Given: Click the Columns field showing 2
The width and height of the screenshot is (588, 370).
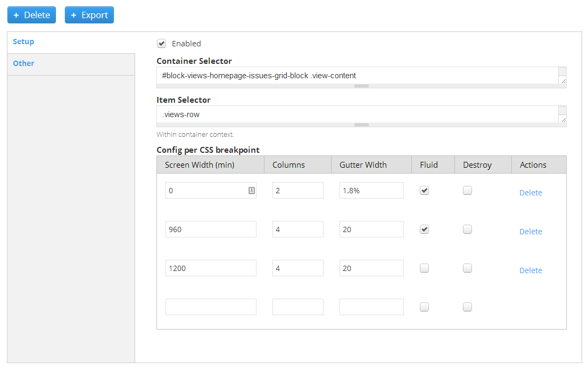Looking at the screenshot, I should [x=297, y=191].
